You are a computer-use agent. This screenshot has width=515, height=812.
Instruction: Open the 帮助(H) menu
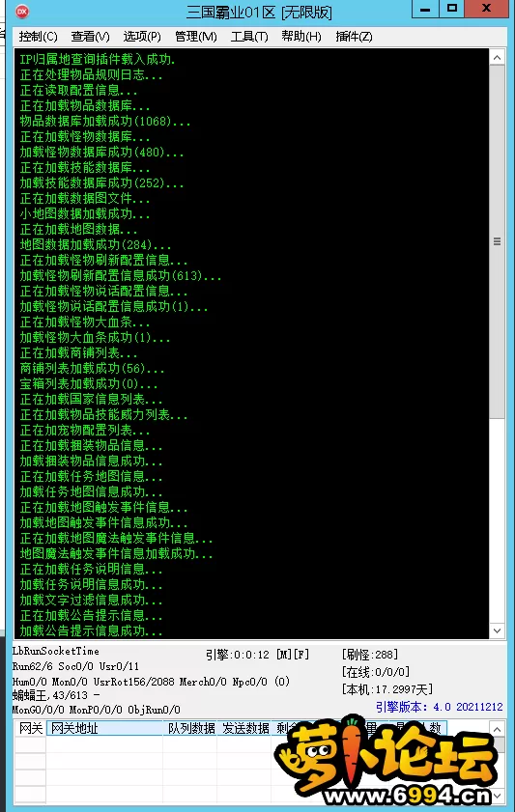click(301, 37)
